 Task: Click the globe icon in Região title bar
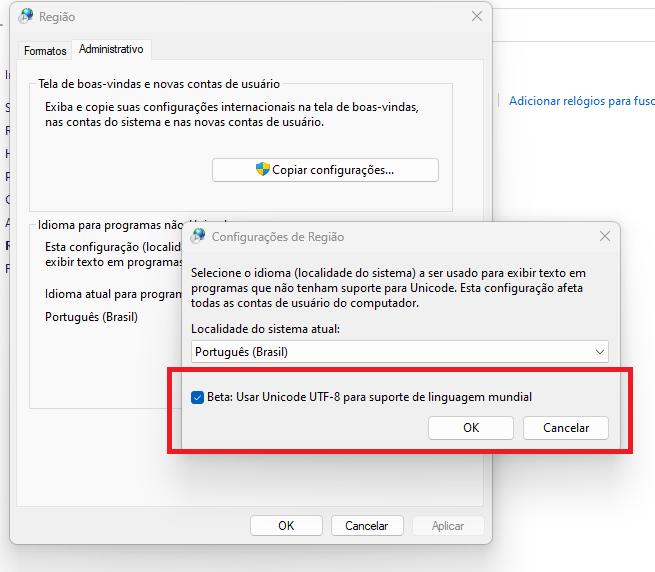click(x=25, y=16)
